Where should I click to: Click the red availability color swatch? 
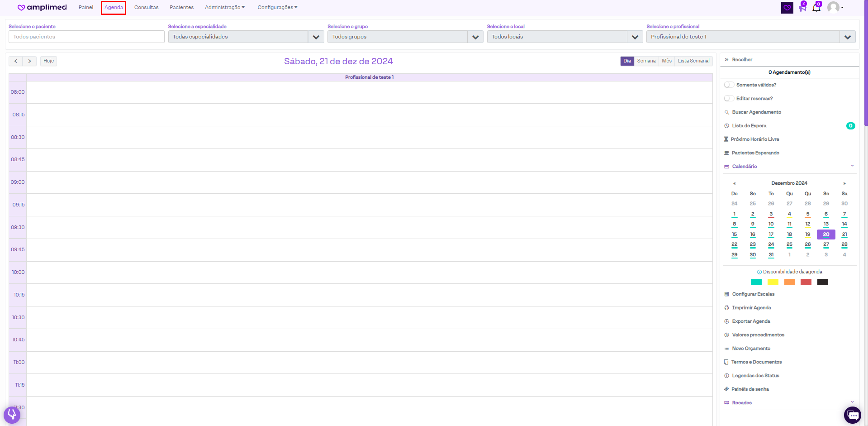(806, 282)
